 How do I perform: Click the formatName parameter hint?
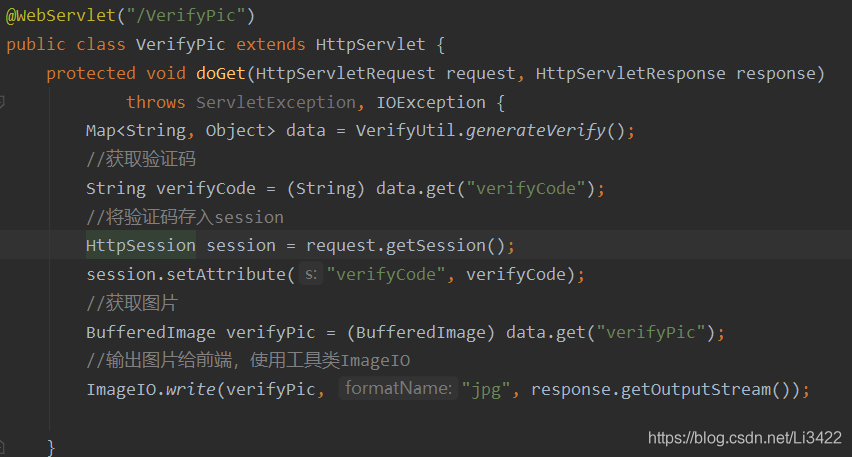pos(397,389)
